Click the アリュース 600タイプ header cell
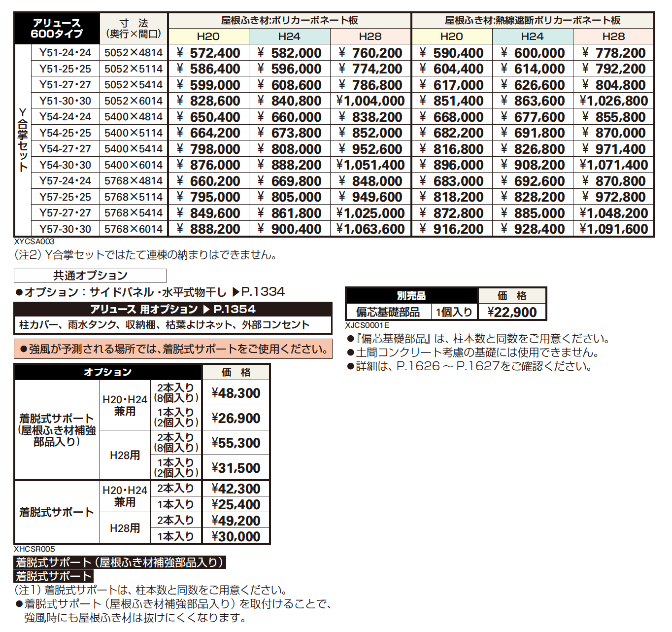Viewport: 672px width, 632px height. click(x=57, y=29)
